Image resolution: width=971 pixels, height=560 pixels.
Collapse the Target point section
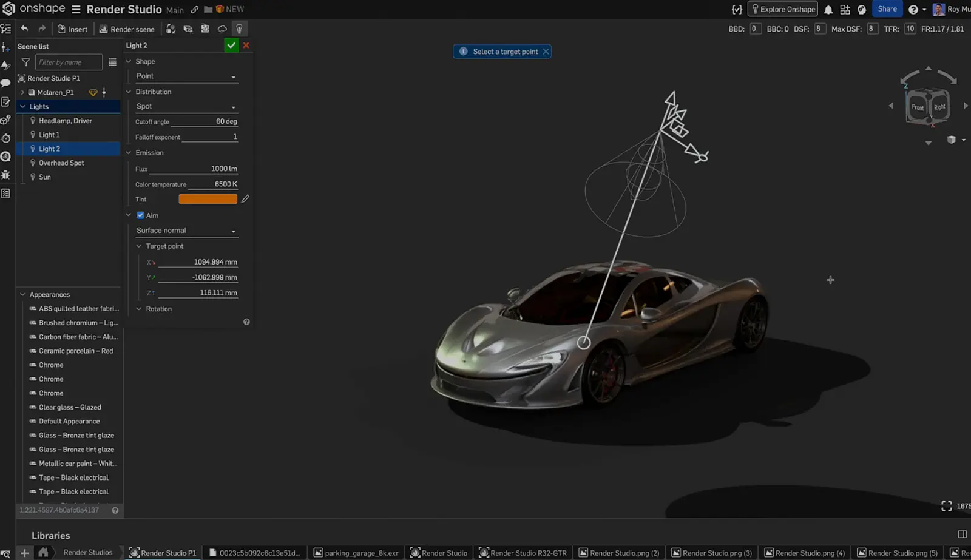coord(139,246)
